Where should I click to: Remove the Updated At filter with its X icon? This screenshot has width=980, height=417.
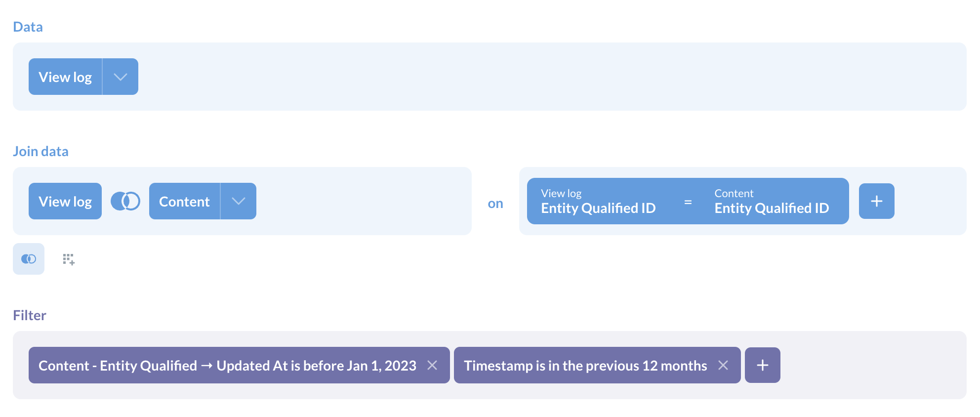click(433, 365)
